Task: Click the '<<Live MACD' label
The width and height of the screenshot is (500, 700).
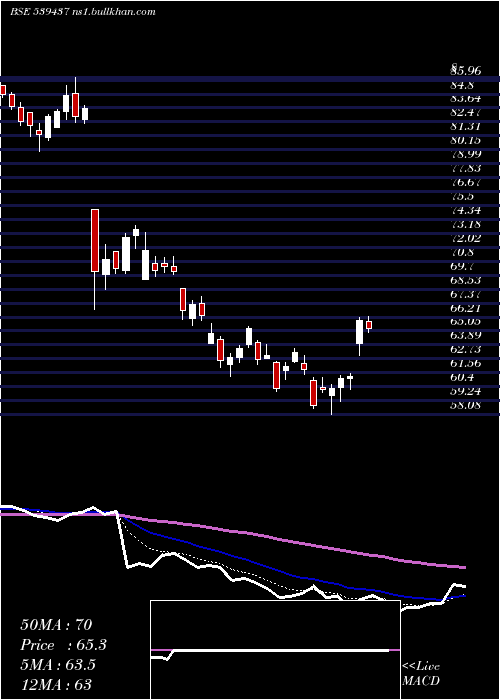Action: pos(421,674)
